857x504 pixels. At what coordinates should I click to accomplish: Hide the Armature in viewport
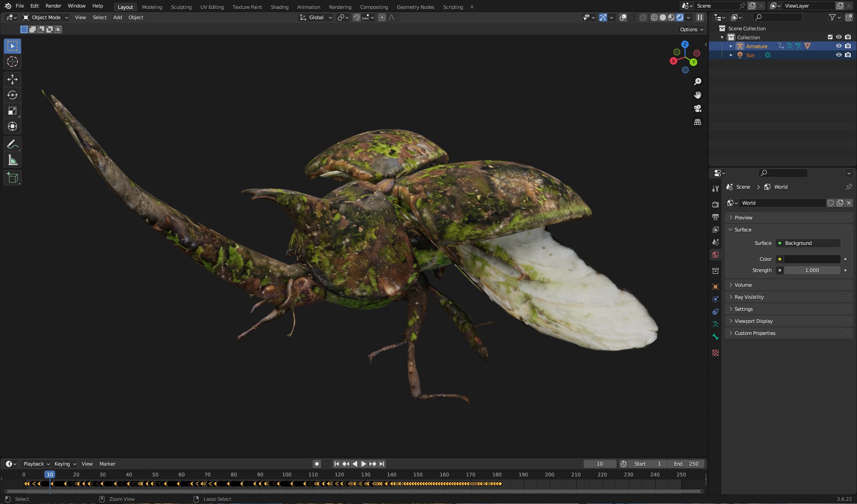(x=839, y=46)
